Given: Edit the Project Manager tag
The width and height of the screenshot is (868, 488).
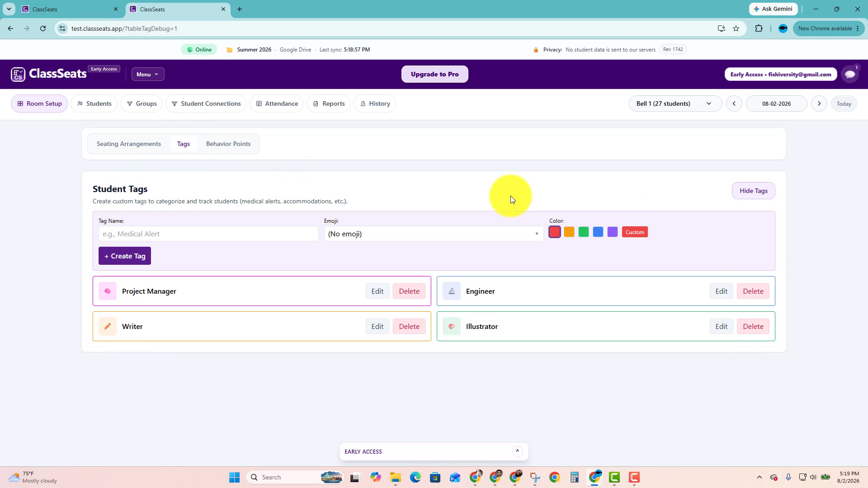Looking at the screenshot, I should pyautogui.click(x=377, y=291).
